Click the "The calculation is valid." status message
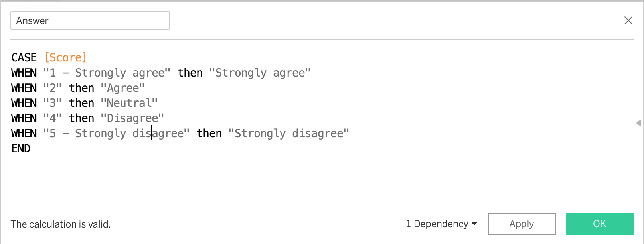 tap(61, 224)
